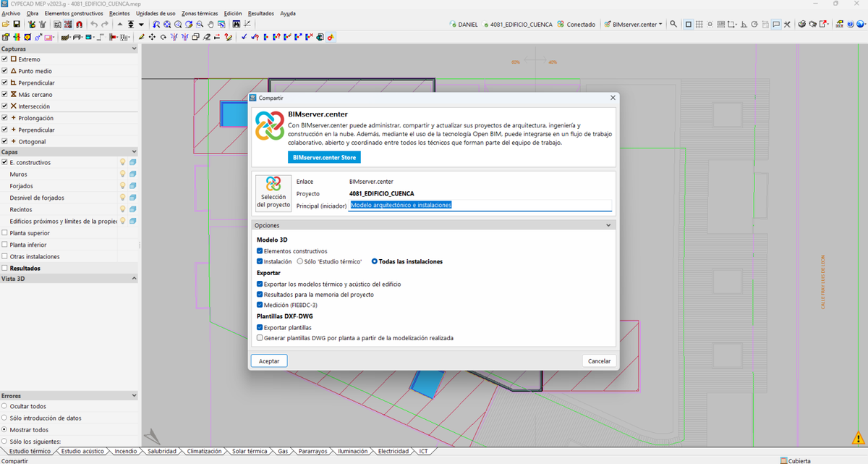The image size is (868, 464).
Task: Select Sólo 'Estudio térmico' radio option
Action: [300, 261]
